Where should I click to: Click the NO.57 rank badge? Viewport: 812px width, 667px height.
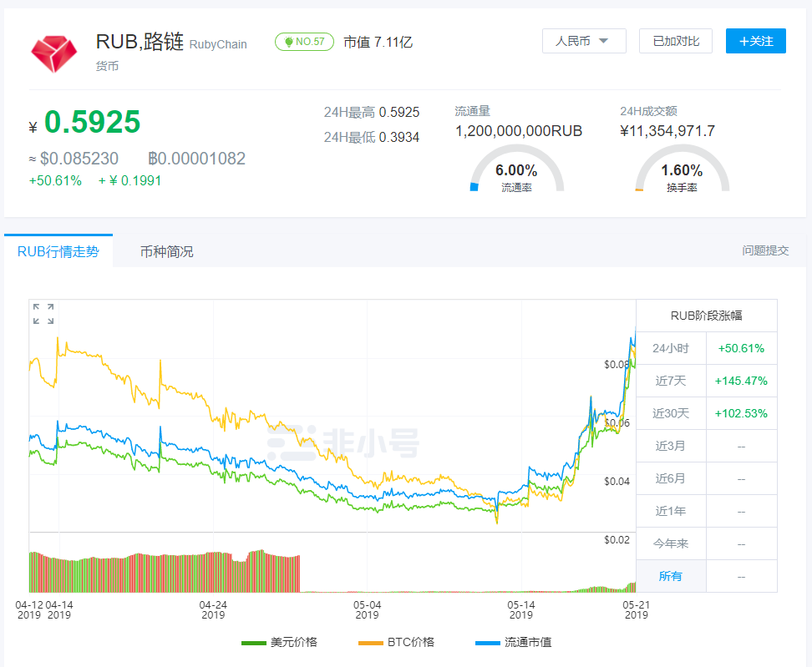point(304,42)
